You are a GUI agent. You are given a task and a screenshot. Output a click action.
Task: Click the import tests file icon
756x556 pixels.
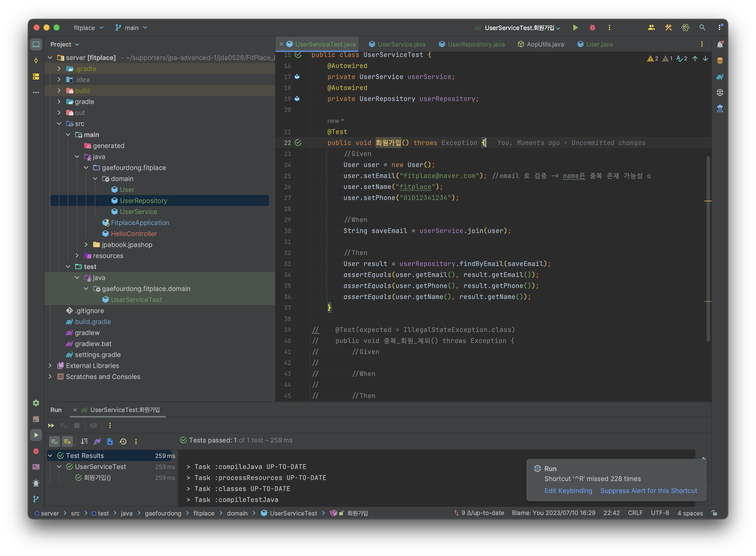click(x=110, y=441)
